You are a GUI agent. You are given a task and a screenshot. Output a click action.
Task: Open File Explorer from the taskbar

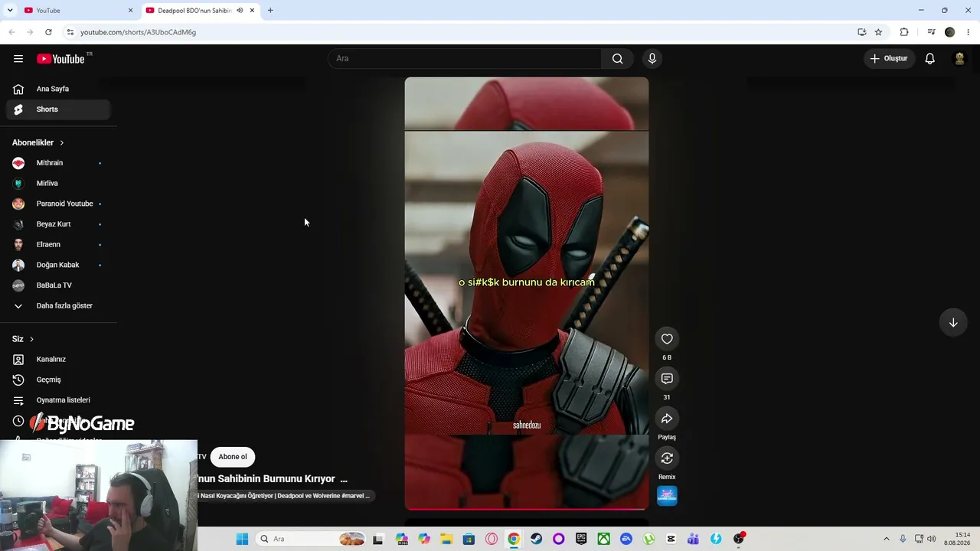(446, 539)
